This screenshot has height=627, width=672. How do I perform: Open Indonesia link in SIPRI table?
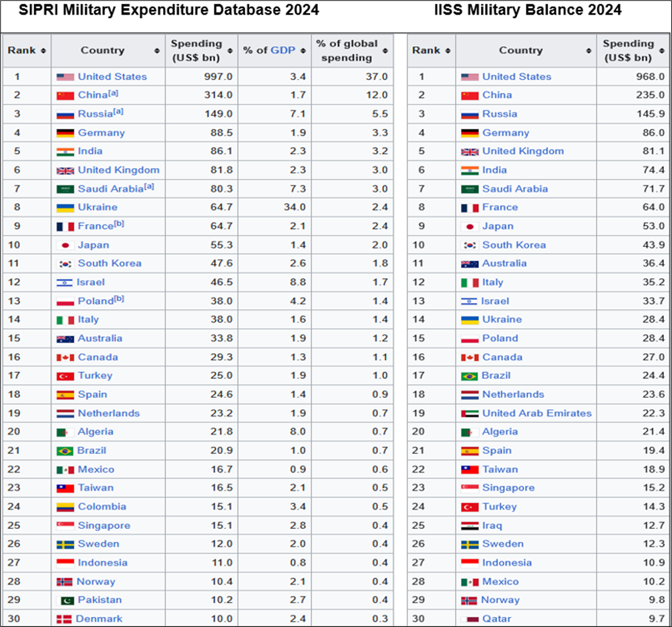(103, 563)
